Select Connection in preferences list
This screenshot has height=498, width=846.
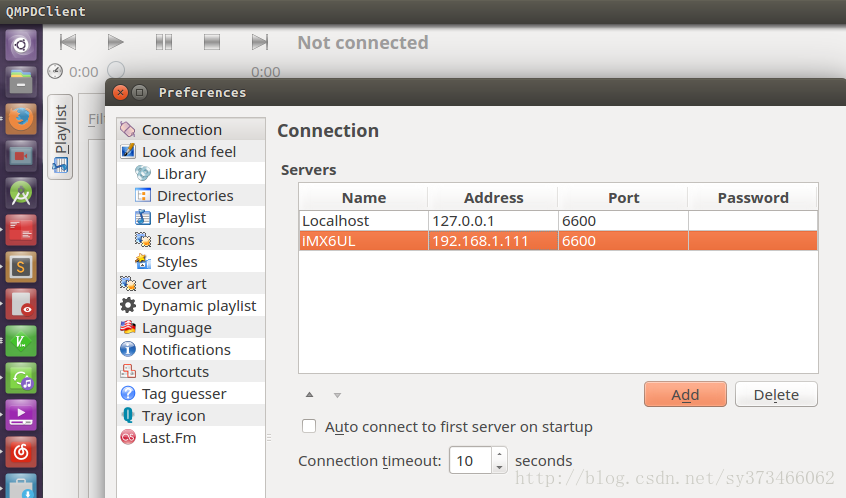(x=191, y=129)
